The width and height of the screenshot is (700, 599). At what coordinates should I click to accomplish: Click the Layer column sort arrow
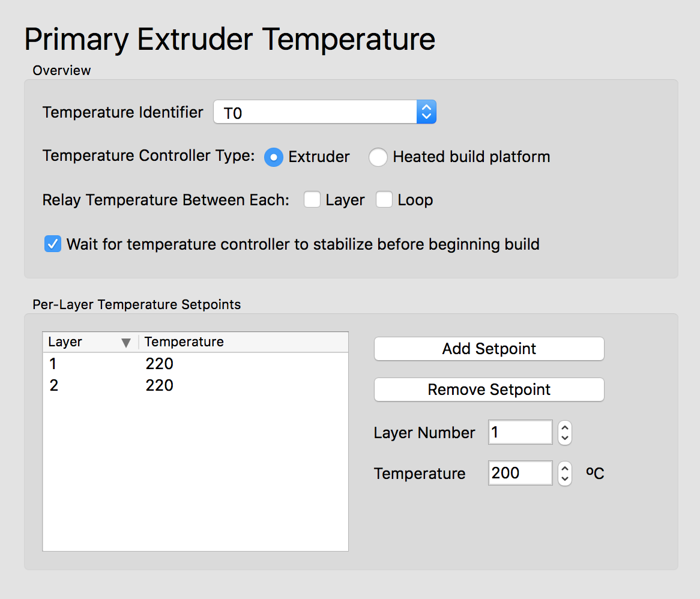pos(126,343)
